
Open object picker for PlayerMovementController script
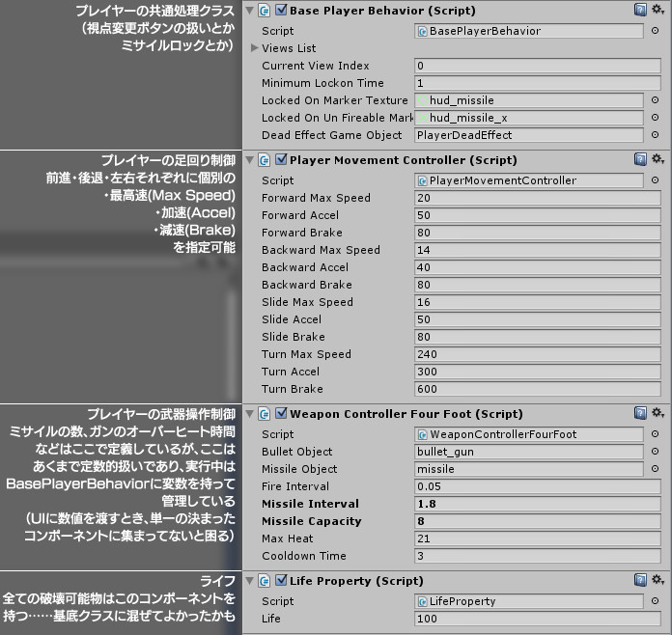coord(655,179)
